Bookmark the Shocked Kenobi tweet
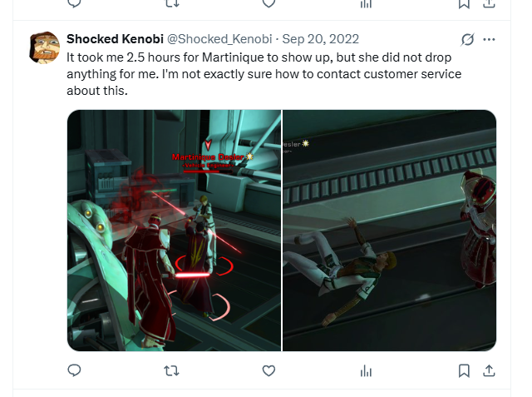The width and height of the screenshot is (532, 397). (464, 370)
